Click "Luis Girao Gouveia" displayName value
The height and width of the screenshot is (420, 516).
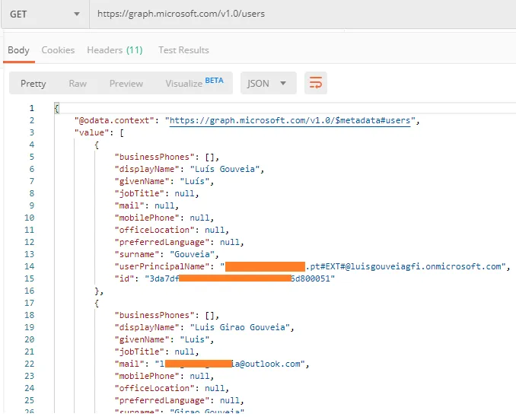[240, 327]
